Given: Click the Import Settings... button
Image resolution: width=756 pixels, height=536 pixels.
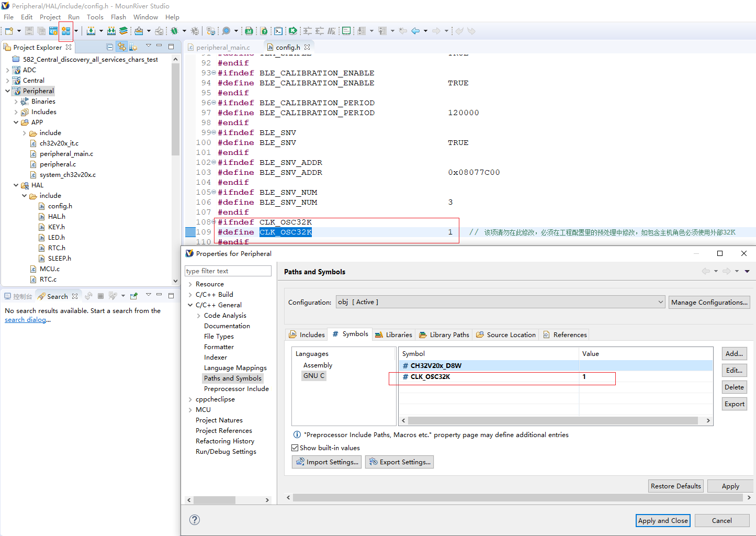Looking at the screenshot, I should (x=326, y=462).
